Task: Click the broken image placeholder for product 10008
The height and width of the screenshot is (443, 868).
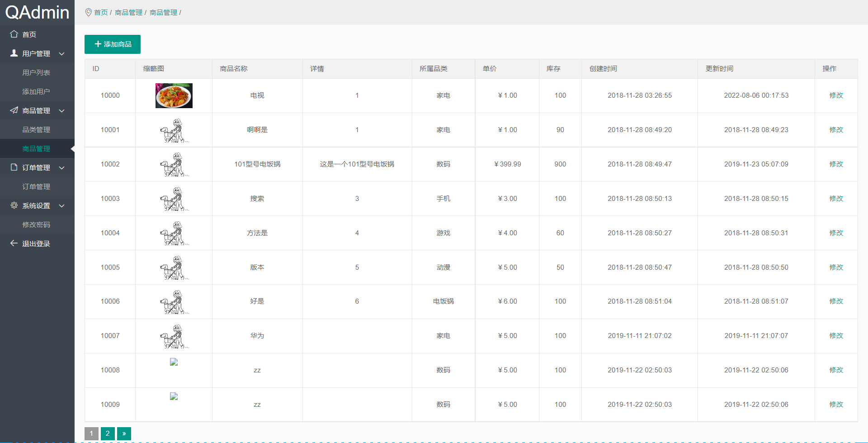Action: click(x=174, y=362)
